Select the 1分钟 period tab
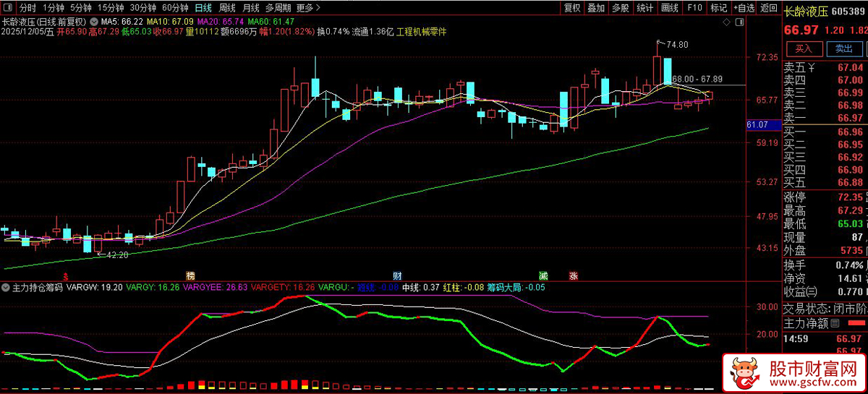Screen dimensions: 868x394 (54, 8)
